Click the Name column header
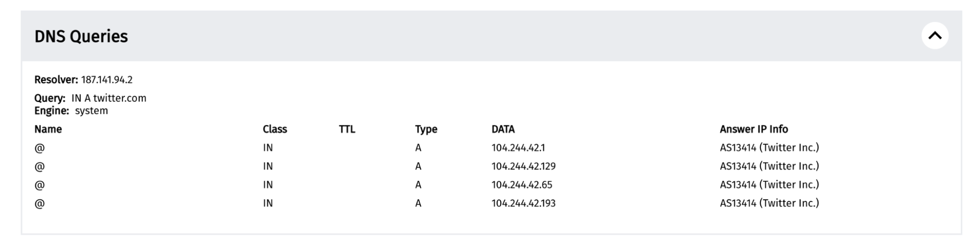980x245 pixels. (48, 129)
